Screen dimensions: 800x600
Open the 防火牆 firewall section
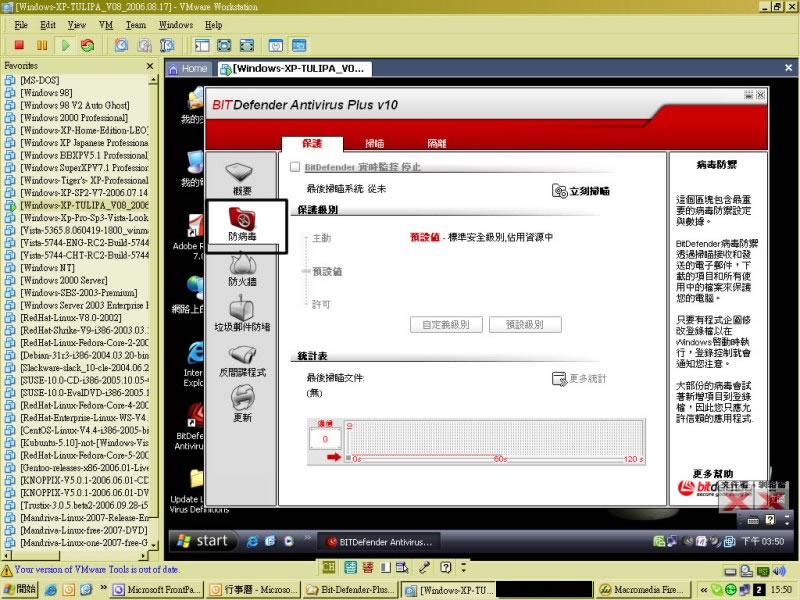(x=242, y=269)
